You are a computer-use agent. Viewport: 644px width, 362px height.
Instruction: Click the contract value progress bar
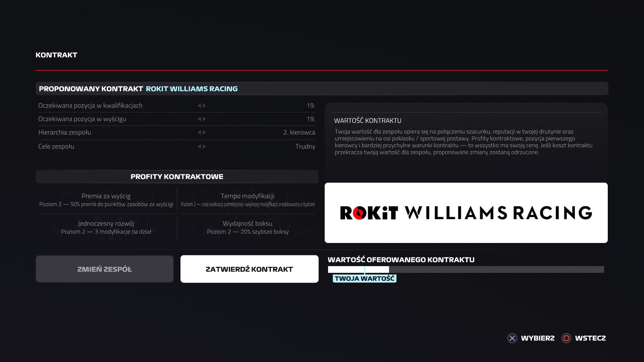tap(466, 269)
